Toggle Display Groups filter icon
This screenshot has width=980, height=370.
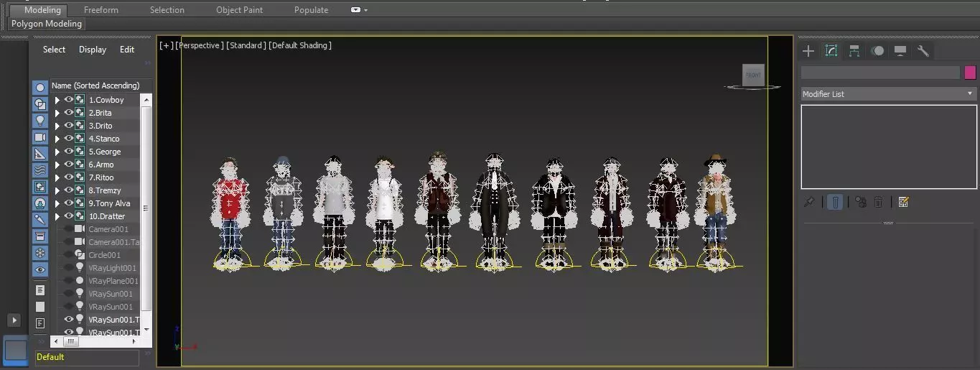pos(40,187)
